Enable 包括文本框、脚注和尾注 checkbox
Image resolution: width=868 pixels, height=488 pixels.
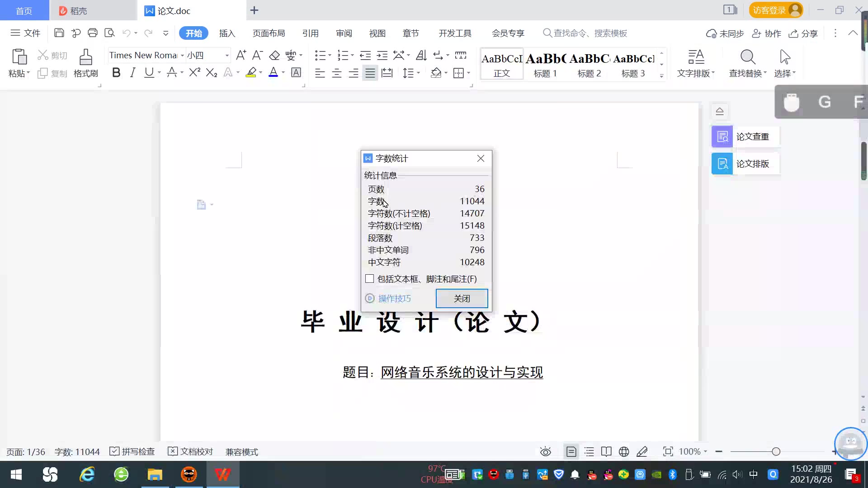pyautogui.click(x=370, y=279)
